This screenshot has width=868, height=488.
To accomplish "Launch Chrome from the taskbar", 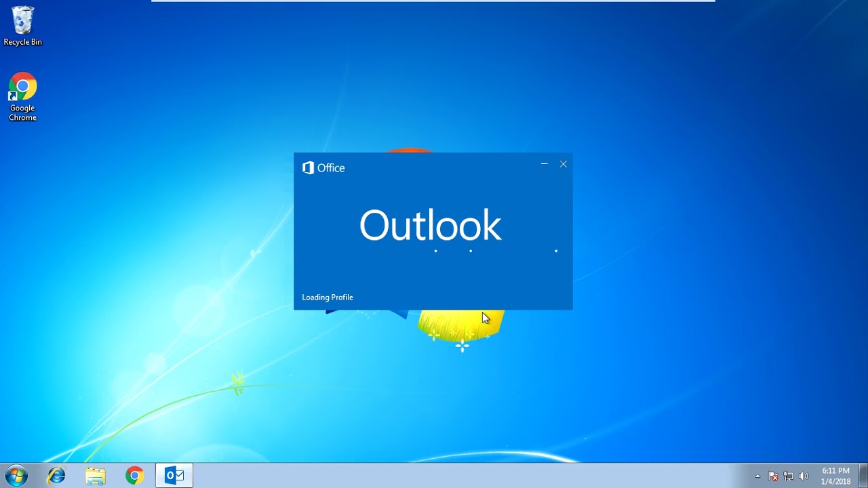I will [x=135, y=476].
